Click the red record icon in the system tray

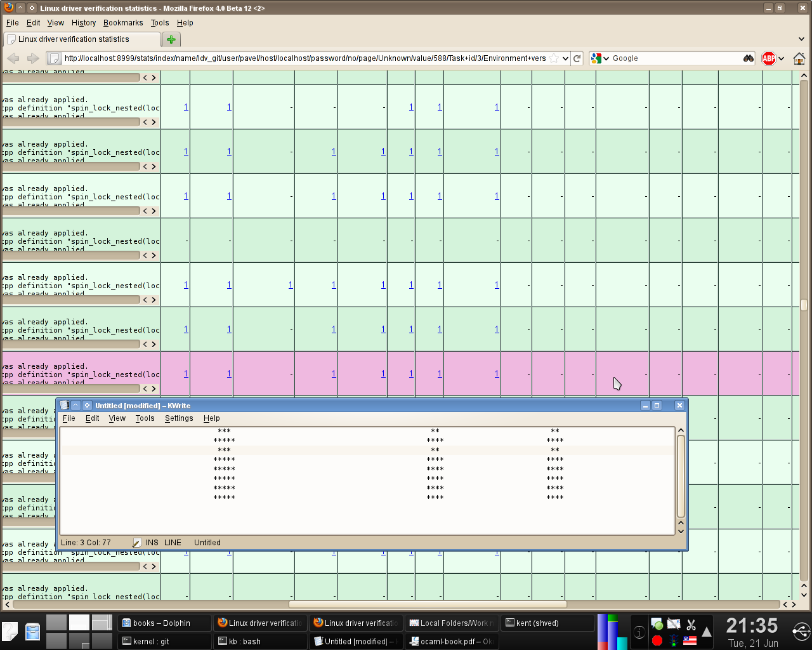[x=657, y=640]
